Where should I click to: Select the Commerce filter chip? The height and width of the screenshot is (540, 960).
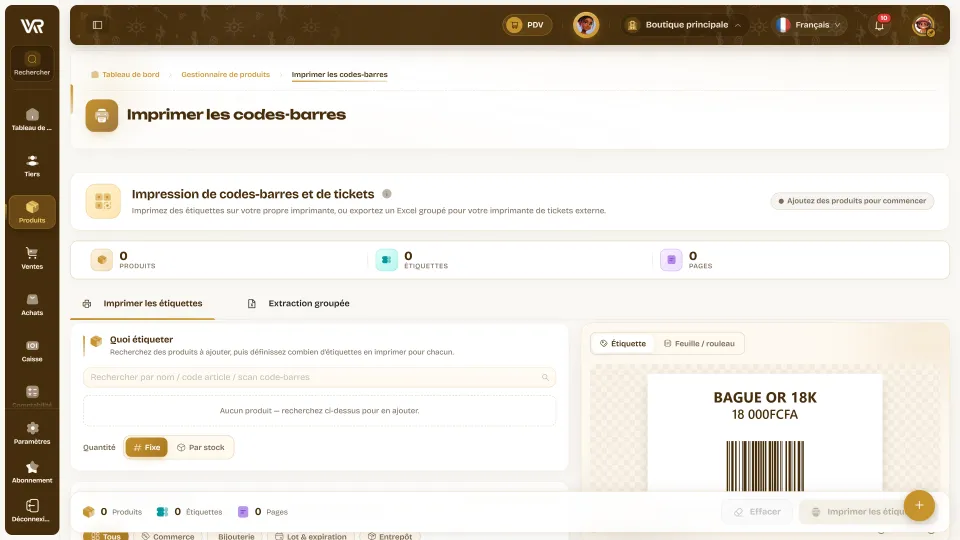pos(168,536)
